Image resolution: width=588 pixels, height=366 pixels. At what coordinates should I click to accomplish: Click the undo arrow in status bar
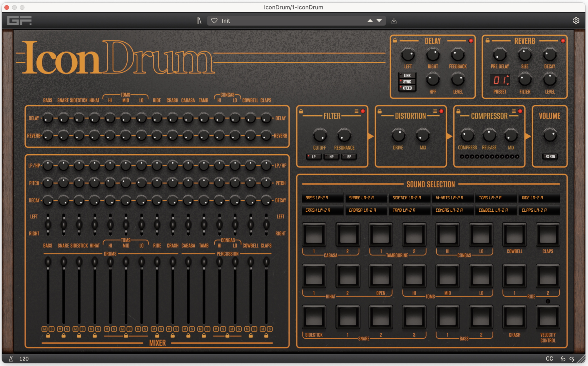[563, 359]
